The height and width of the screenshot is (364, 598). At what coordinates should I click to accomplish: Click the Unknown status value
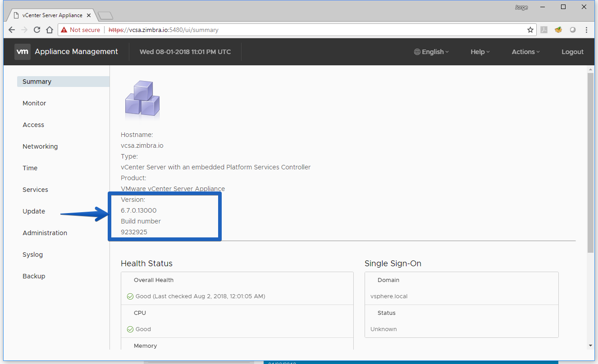pyautogui.click(x=383, y=329)
